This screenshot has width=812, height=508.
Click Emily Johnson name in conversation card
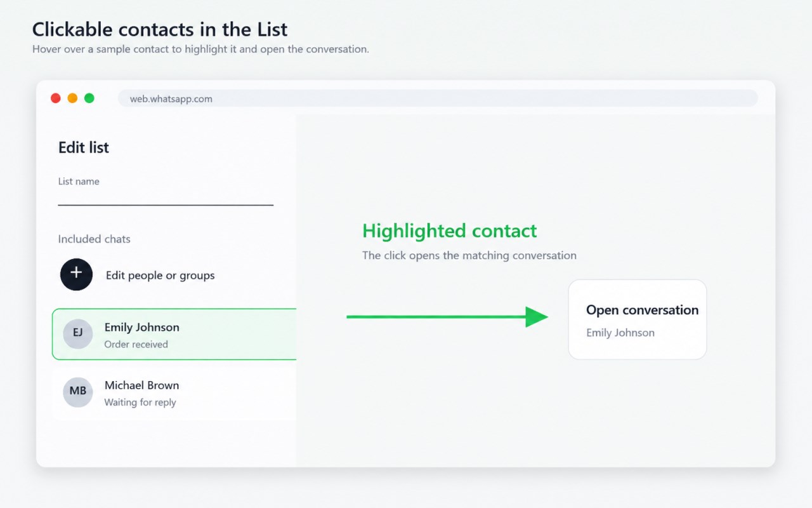pyautogui.click(x=620, y=333)
